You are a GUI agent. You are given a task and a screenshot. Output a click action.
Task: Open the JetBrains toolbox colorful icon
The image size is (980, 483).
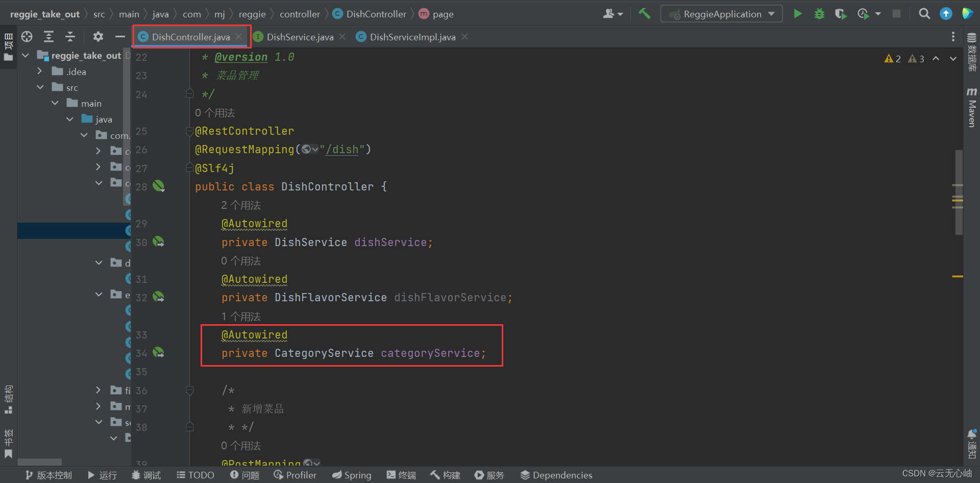967,14
